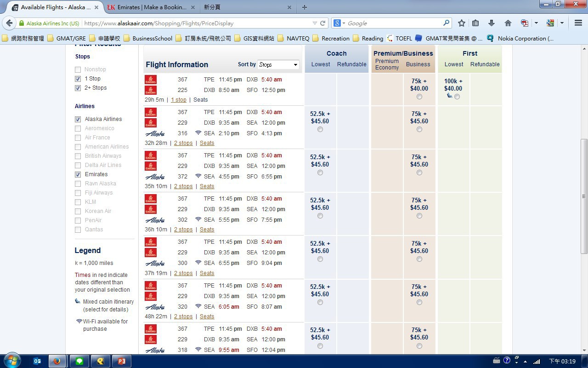The height and width of the screenshot is (368, 588).
Task: Click the help icon in system tray
Action: point(507,361)
